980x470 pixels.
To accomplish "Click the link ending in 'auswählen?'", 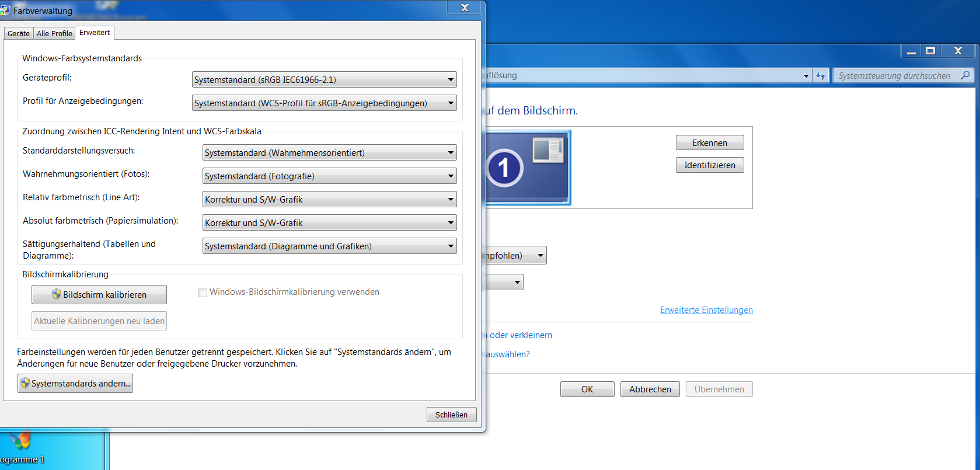I will [508, 354].
